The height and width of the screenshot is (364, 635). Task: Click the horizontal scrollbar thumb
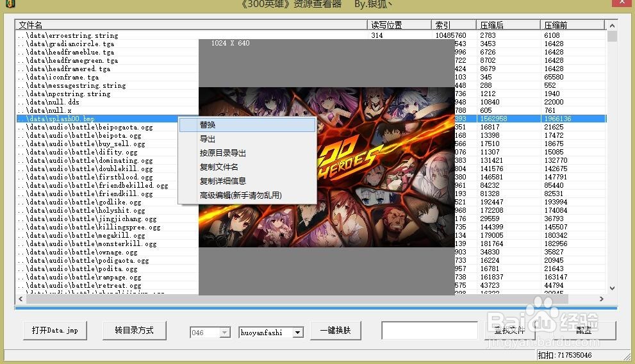pos(297,299)
